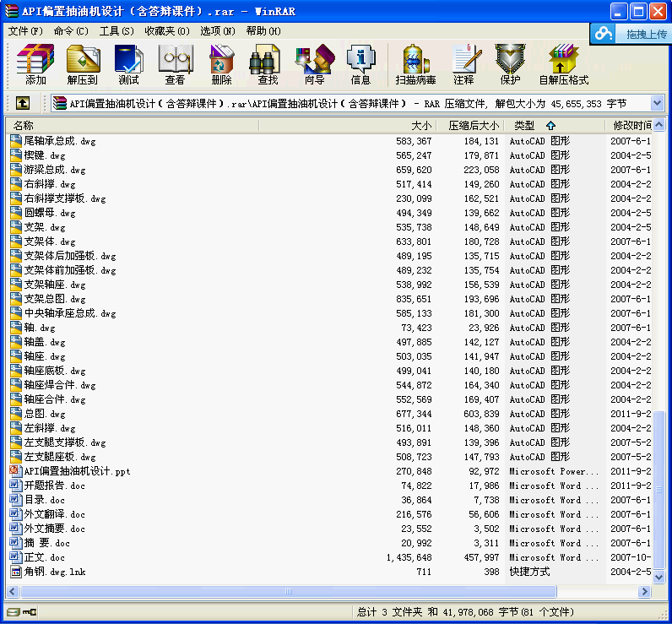Click the shortcut icon beside 角钢.dwg.lnk
The height and width of the screenshot is (624, 672).
(x=16, y=572)
